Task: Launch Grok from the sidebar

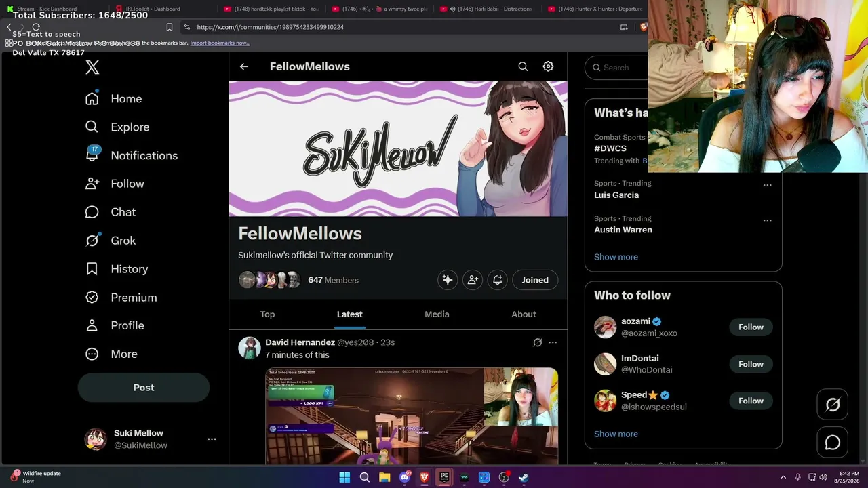Action: click(110, 241)
